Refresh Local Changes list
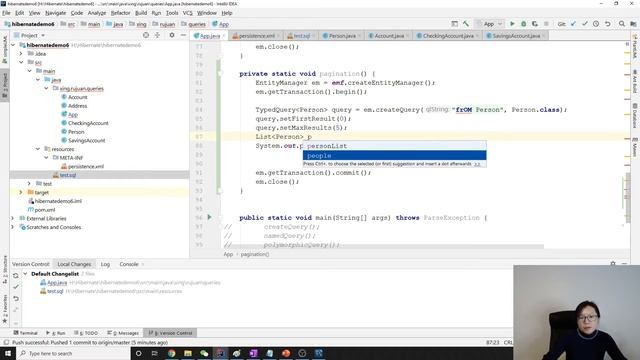 (x=16, y=276)
